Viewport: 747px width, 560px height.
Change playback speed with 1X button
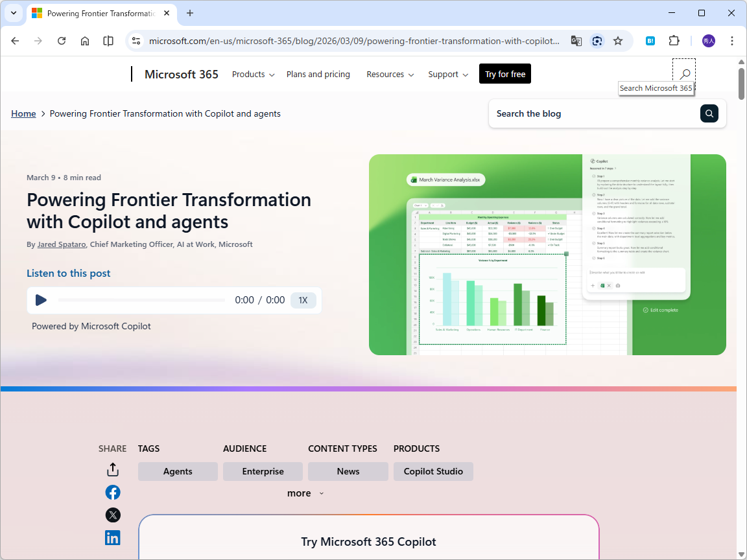[x=303, y=300]
